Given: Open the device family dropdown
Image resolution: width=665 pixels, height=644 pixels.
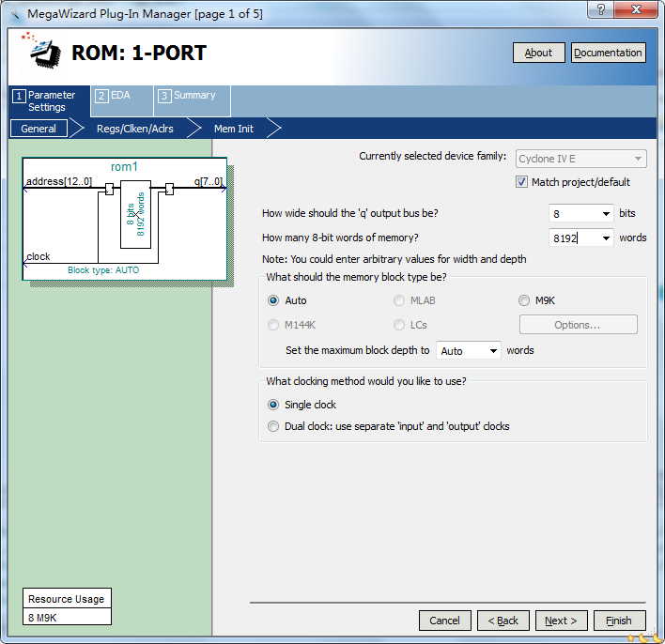Looking at the screenshot, I should coord(581,159).
